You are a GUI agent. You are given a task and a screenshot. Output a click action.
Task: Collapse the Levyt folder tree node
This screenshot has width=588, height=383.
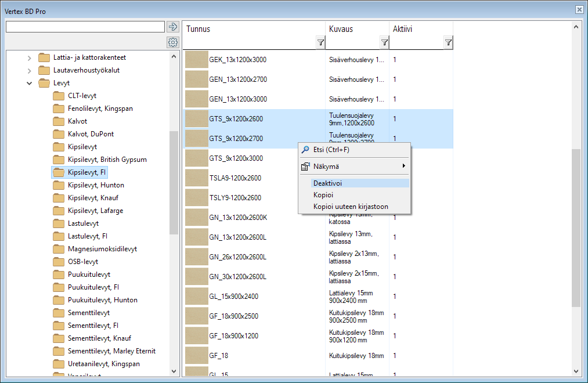pyautogui.click(x=30, y=83)
